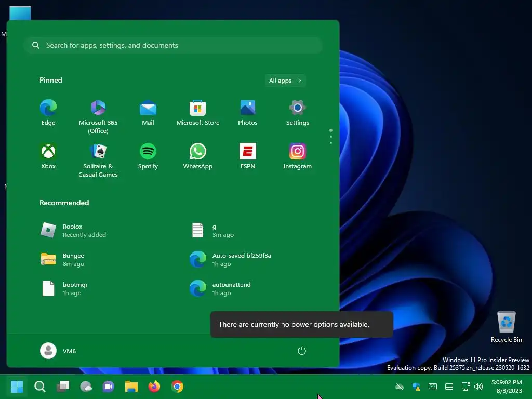Select the Recycle Bin desktop icon
This screenshot has height=399, width=532.
pos(506,327)
